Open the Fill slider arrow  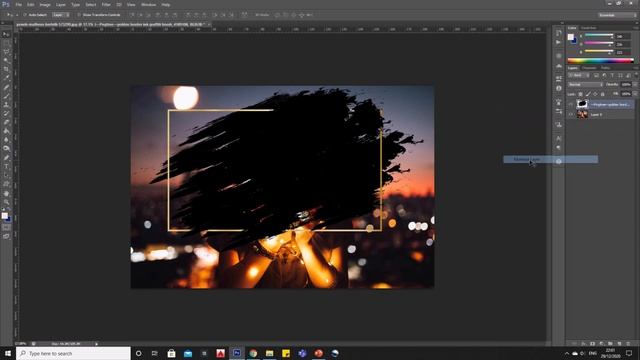635,94
